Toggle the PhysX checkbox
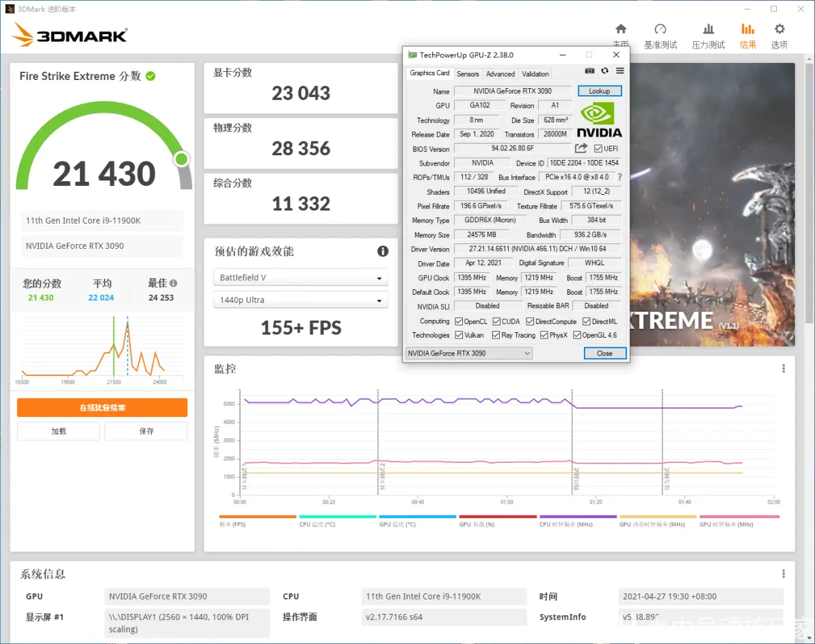This screenshot has height=644, width=815. (544, 335)
